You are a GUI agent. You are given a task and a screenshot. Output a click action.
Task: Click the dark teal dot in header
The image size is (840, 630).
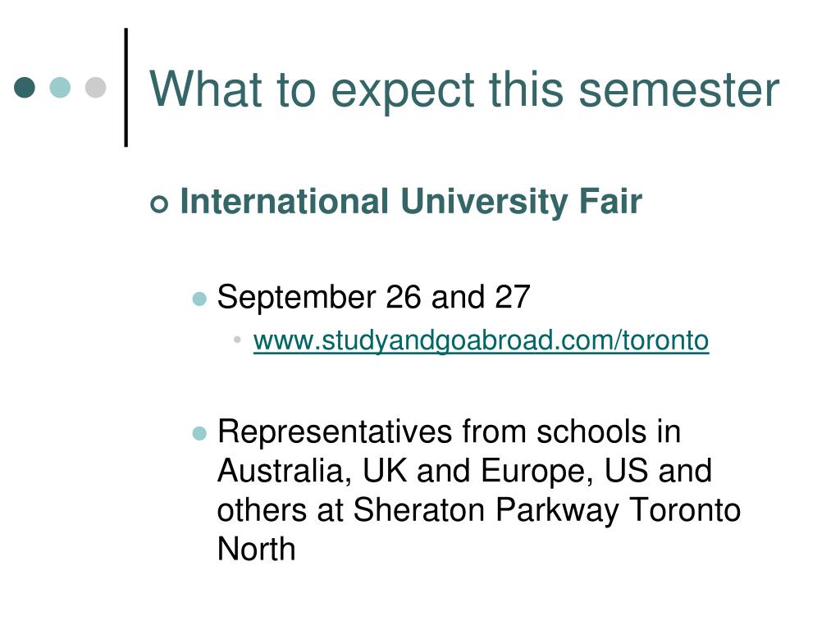click(25, 87)
